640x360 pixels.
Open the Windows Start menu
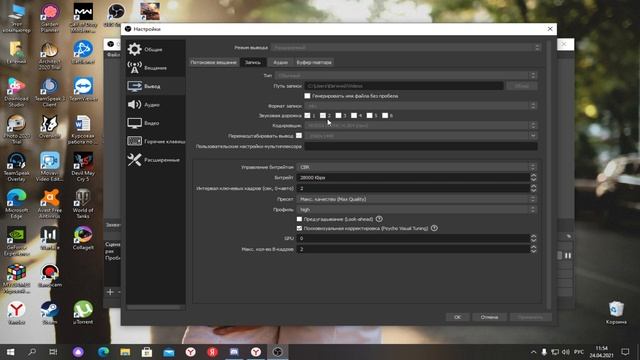[10, 352]
